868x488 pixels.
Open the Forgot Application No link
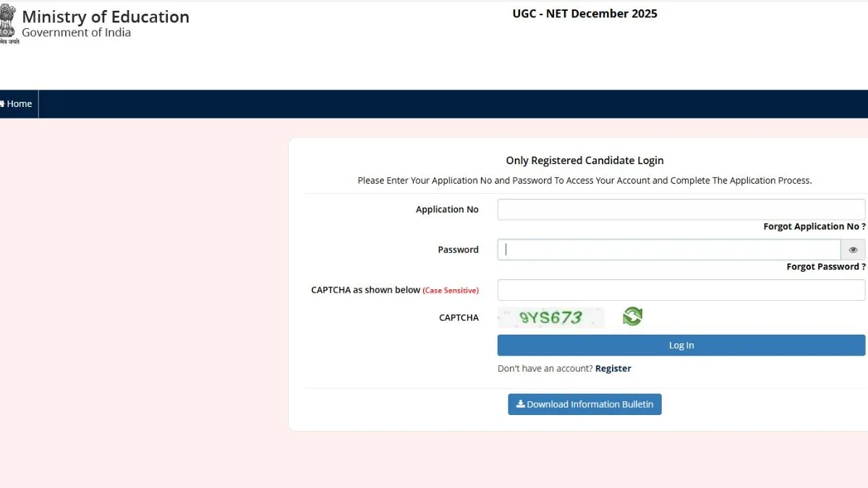click(814, 227)
